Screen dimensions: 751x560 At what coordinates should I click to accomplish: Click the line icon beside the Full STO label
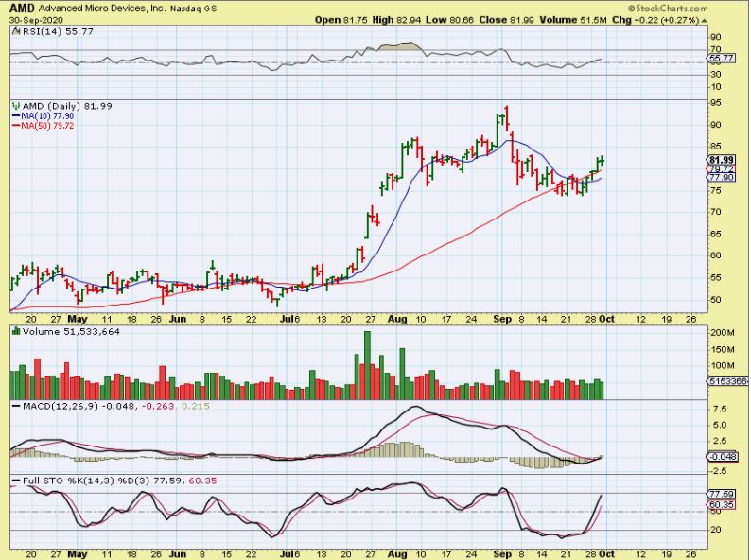click(x=16, y=481)
